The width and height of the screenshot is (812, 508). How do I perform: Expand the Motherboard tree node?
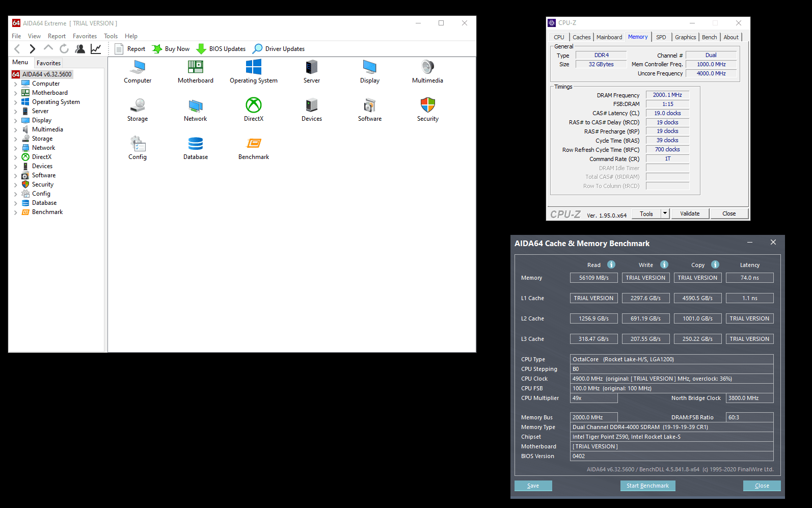click(15, 93)
